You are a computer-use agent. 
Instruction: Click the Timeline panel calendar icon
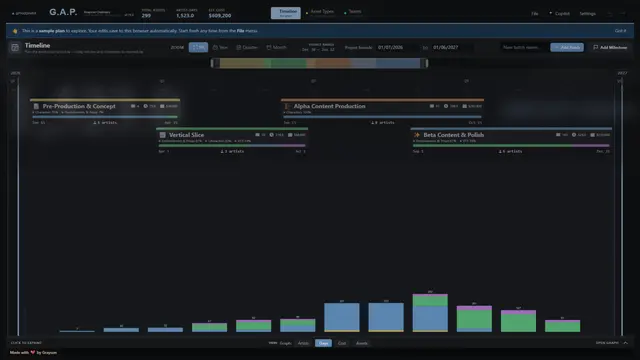(x=15, y=48)
